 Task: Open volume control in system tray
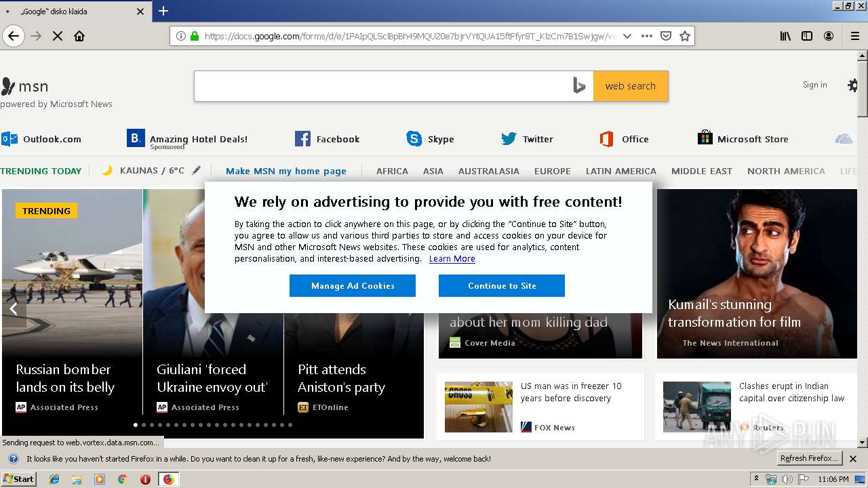pyautogui.click(x=787, y=479)
